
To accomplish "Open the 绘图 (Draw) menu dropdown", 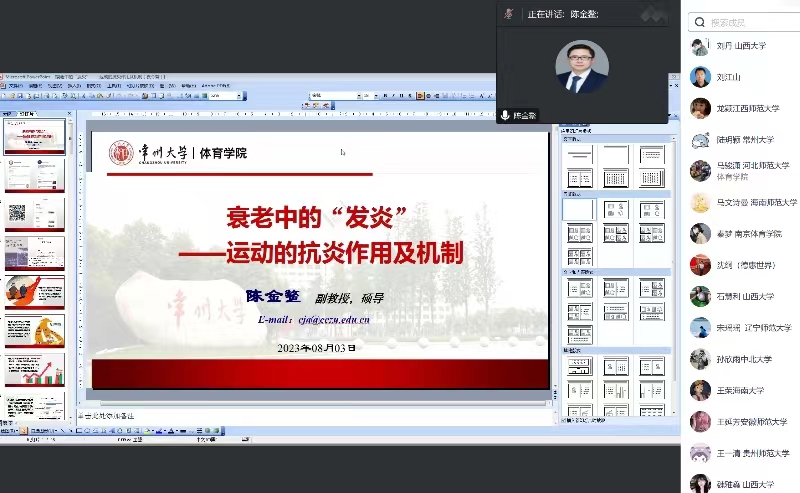I will click(x=9, y=431).
